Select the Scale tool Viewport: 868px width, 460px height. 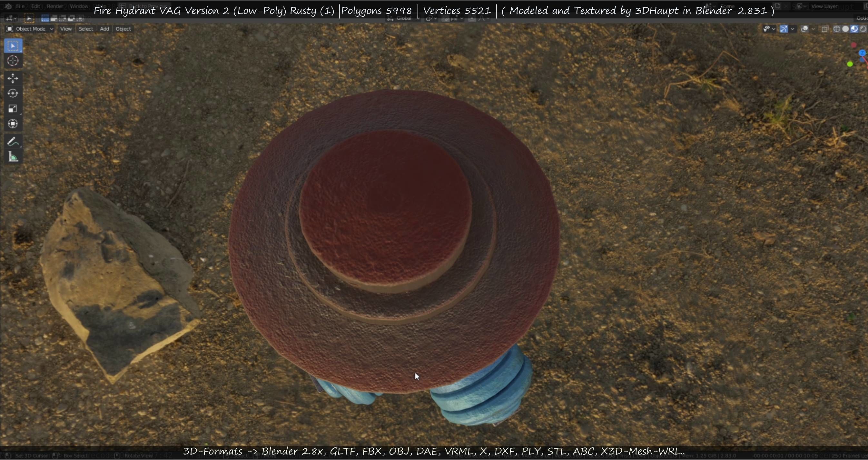click(13, 108)
